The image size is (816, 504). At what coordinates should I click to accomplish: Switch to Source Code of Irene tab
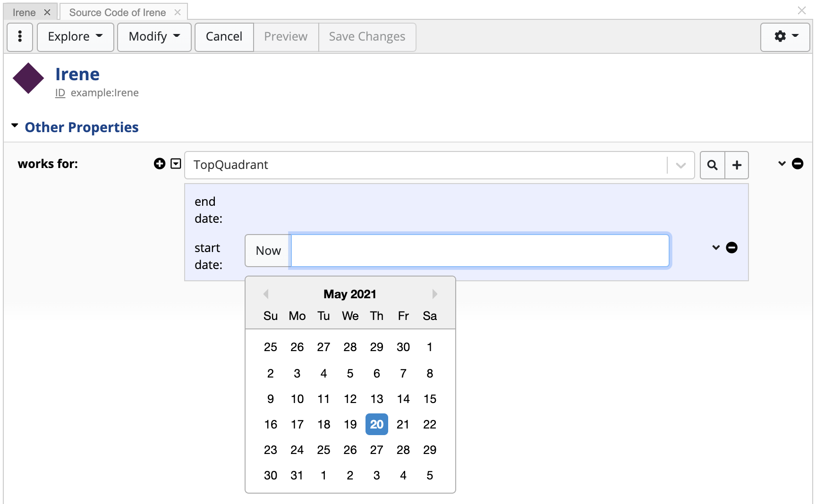coord(118,13)
